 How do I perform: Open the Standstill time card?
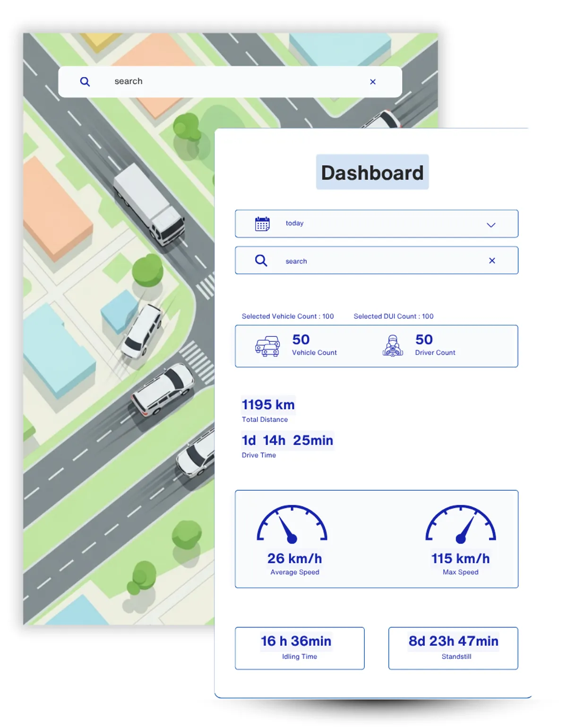point(453,648)
